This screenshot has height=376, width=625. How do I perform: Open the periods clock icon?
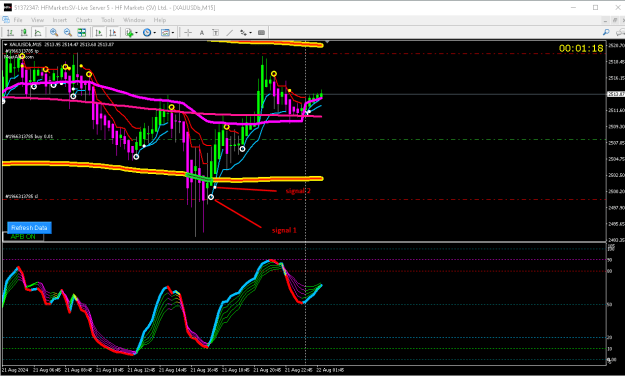pos(147,33)
